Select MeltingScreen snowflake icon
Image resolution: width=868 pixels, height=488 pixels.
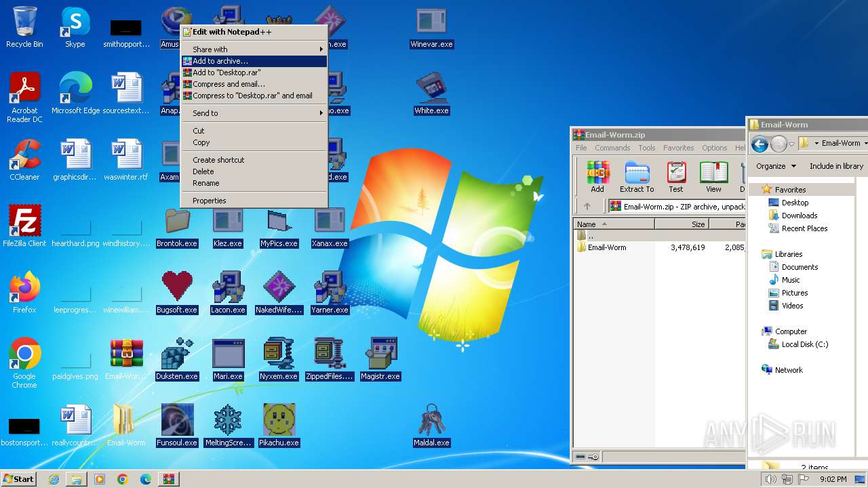(228, 426)
